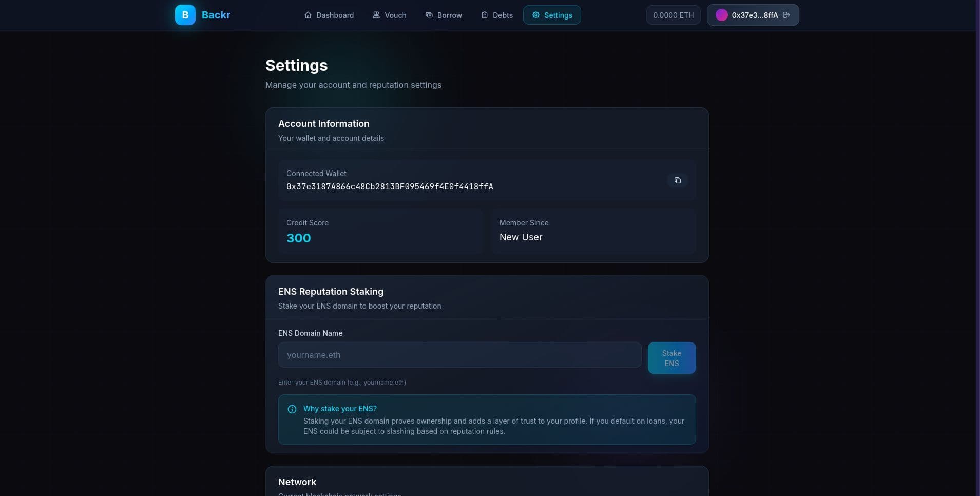Screen dimensions: 980x496
Task: Select the active Settings tab
Action: pyautogui.click(x=557, y=15)
